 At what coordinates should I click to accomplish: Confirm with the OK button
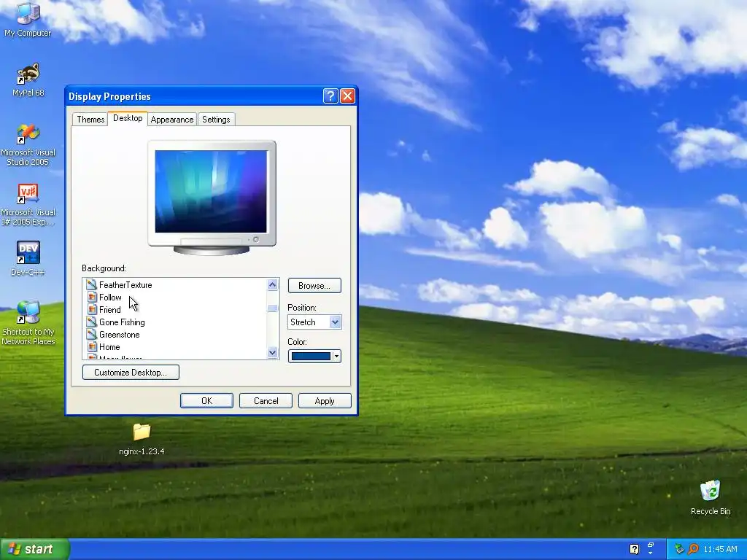pos(206,400)
